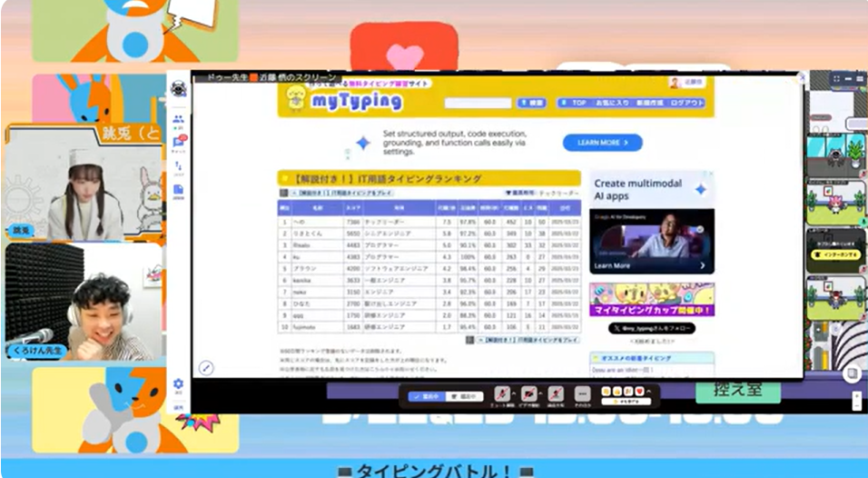This screenshot has width=868, height=478.
Task: Click ranking row 10 fujimoto
Action: click(x=429, y=327)
